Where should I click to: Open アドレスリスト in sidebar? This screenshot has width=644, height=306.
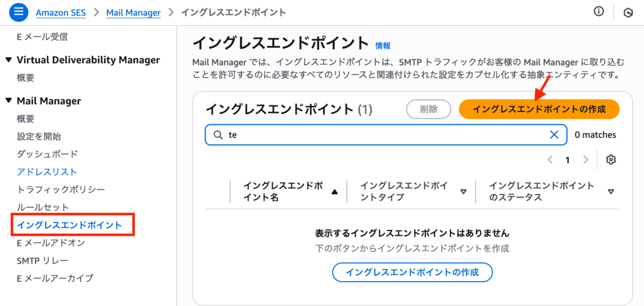(47, 172)
